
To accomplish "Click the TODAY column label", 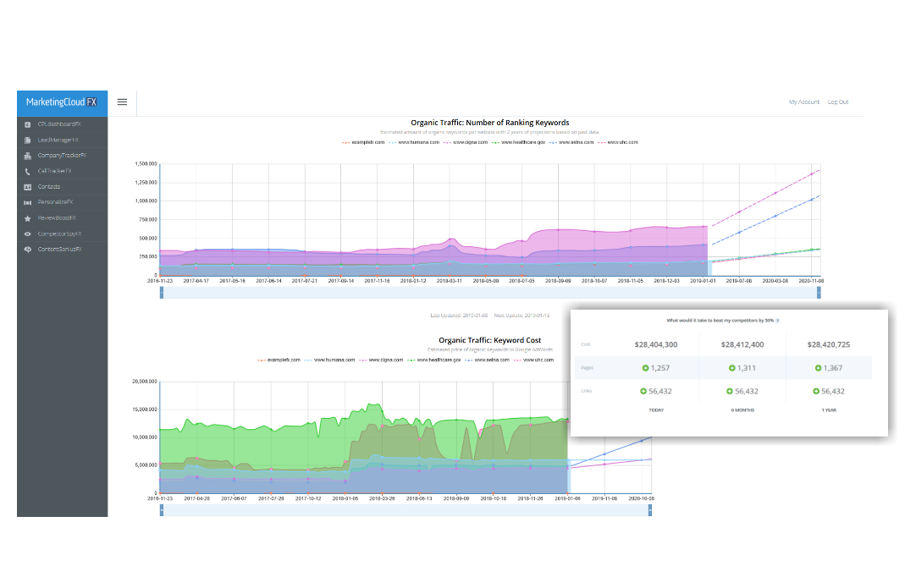I will (x=656, y=410).
